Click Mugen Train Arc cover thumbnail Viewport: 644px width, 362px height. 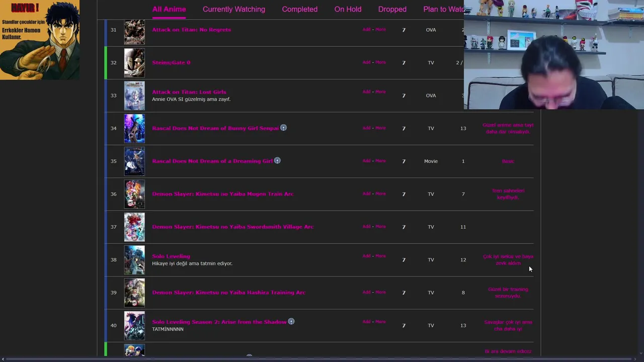pos(134,194)
